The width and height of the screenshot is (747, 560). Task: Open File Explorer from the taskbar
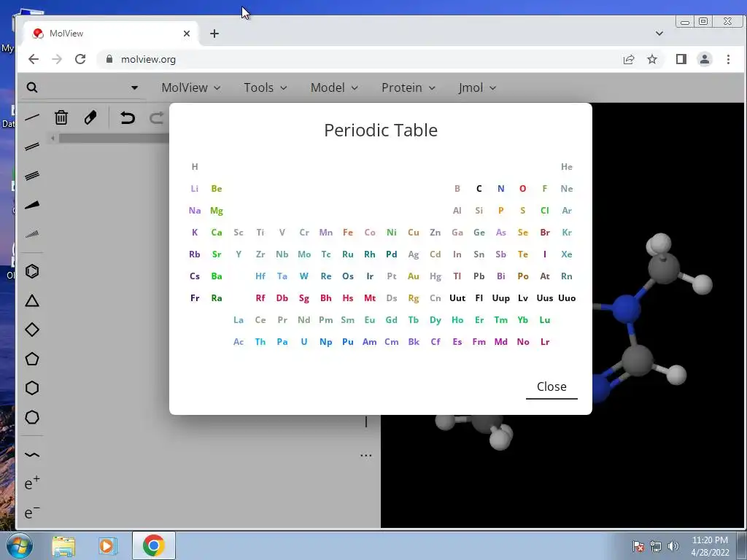coord(63,545)
